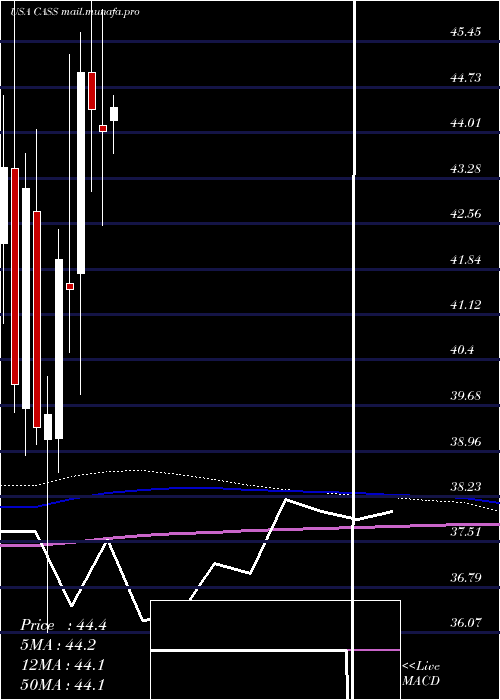Viewport: 500px width, 700px height.
Task: Click the 38.96 price axis label
Action: point(466,442)
